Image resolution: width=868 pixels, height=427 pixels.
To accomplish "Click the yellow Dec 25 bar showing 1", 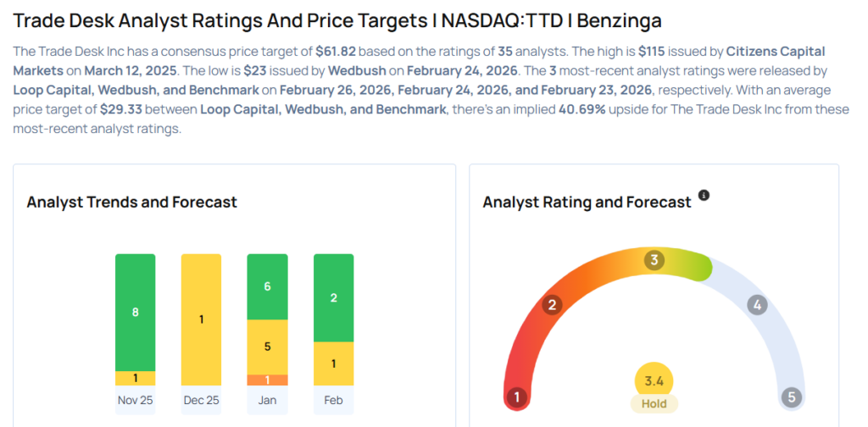I will pyautogui.click(x=202, y=319).
